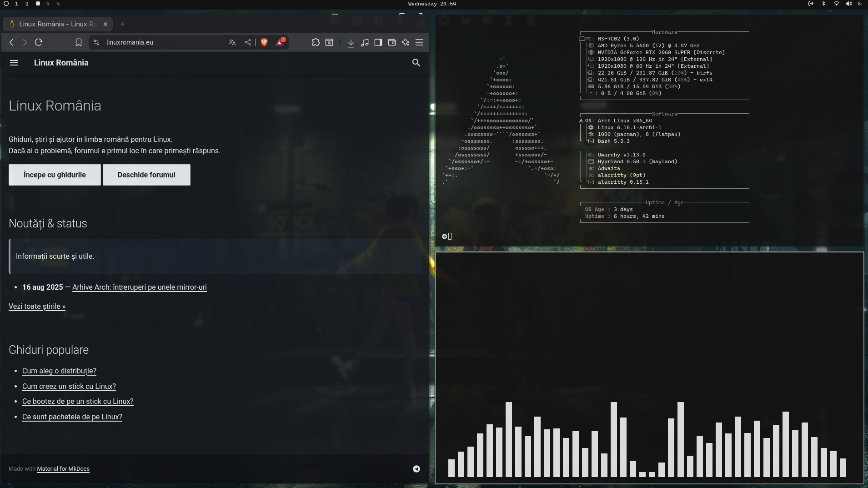Toggle Bluetooth in the top bar
This screenshot has height=488, width=868.
823,4
